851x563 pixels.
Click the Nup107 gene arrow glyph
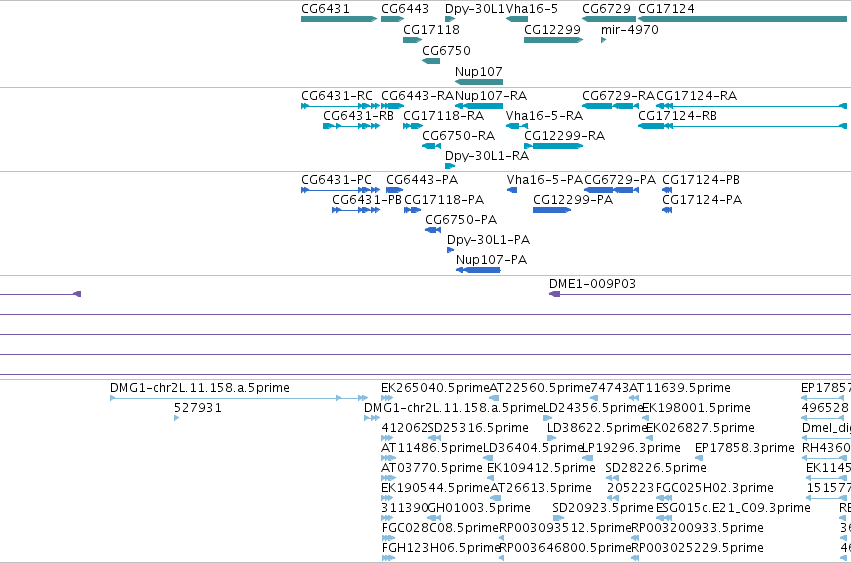[x=479, y=82]
